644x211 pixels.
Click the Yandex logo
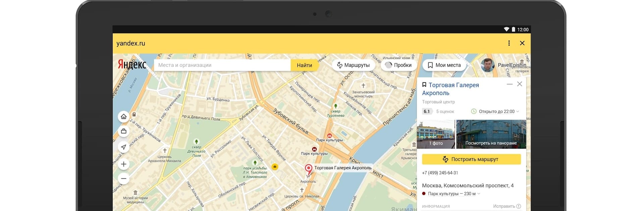point(132,65)
